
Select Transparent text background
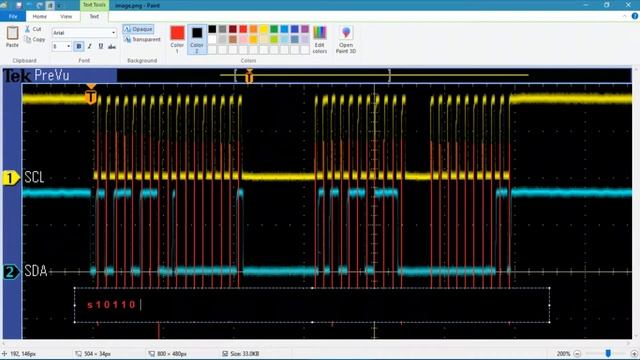tap(142, 40)
